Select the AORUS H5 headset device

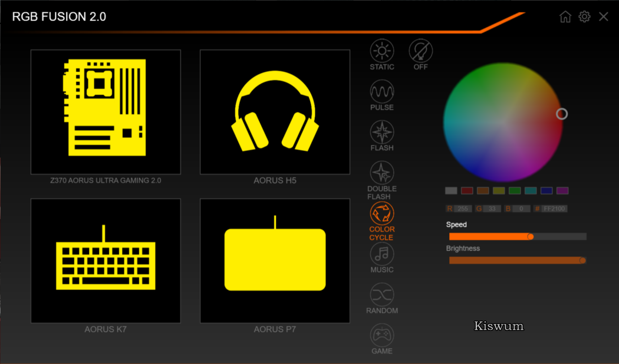click(275, 112)
